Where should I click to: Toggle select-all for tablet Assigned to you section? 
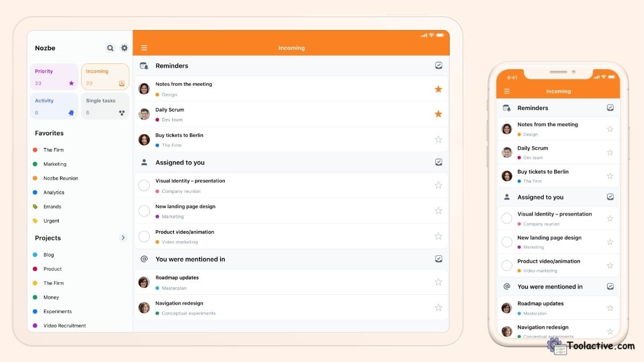click(x=438, y=162)
